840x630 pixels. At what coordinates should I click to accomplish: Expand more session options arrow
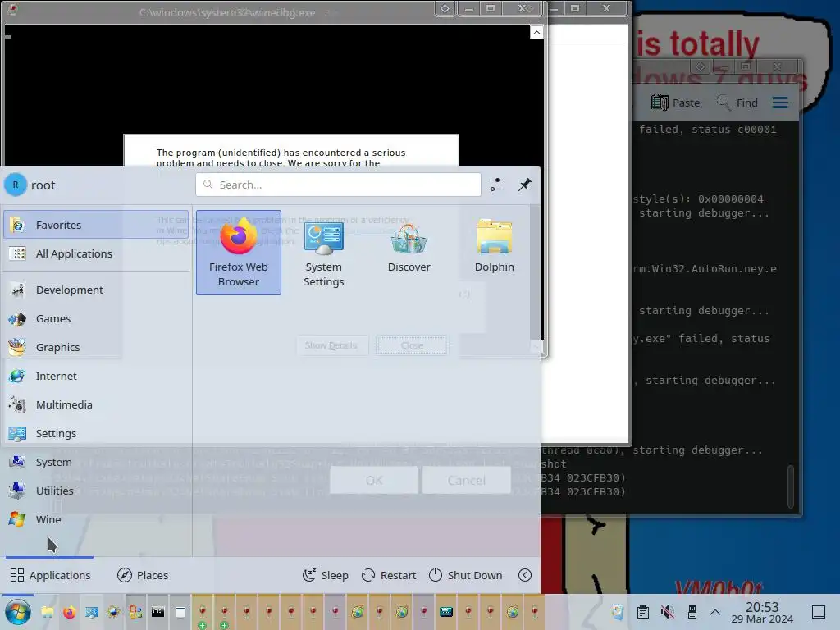[525, 575]
